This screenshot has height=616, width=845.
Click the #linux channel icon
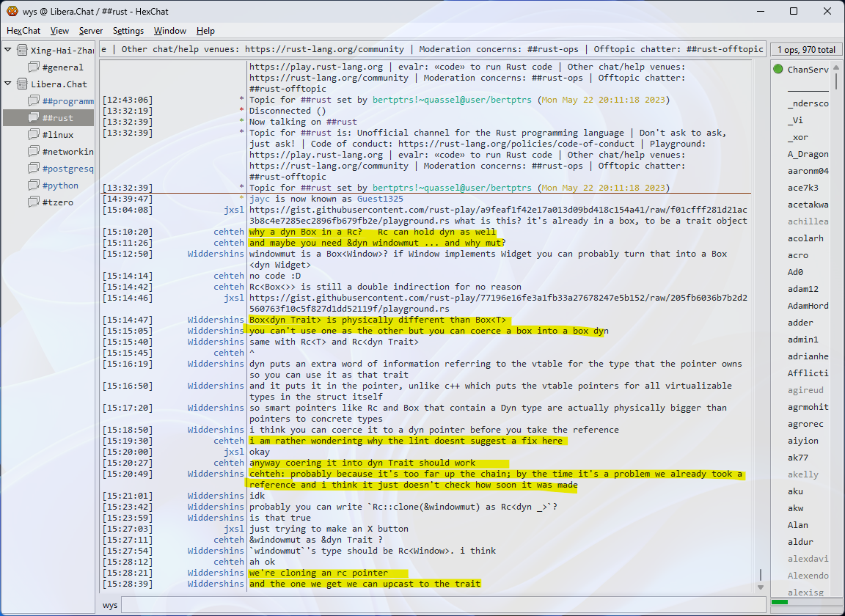[34, 135]
